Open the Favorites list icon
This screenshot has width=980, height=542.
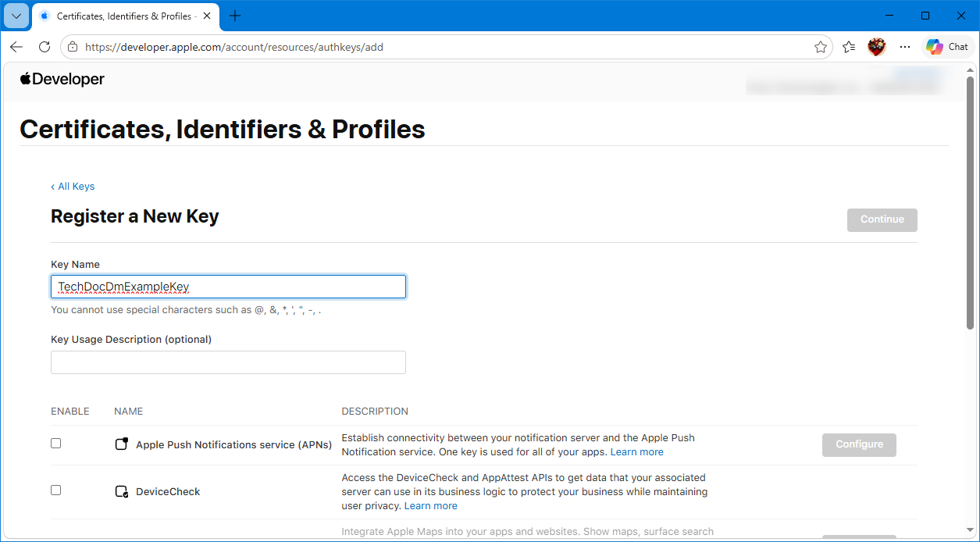(x=849, y=47)
